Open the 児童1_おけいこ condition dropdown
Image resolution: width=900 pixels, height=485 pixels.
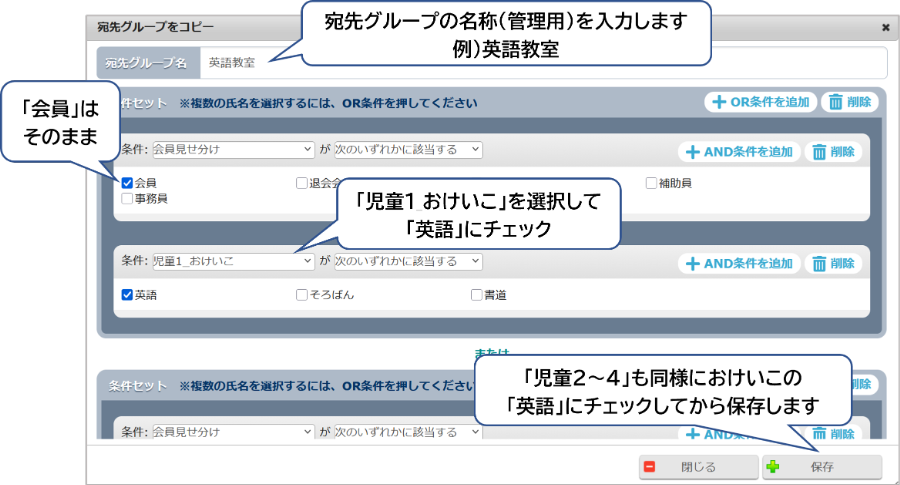(x=232, y=261)
